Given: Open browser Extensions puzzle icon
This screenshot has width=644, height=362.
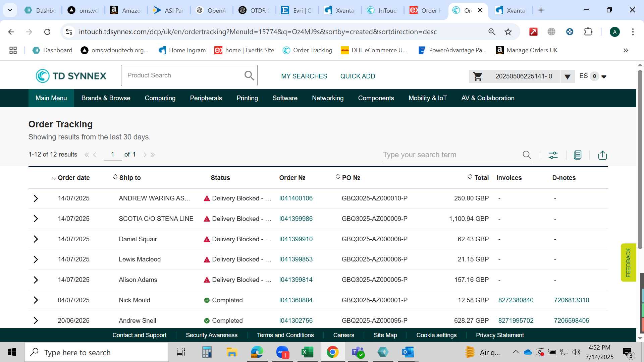Looking at the screenshot, I should 588,32.
